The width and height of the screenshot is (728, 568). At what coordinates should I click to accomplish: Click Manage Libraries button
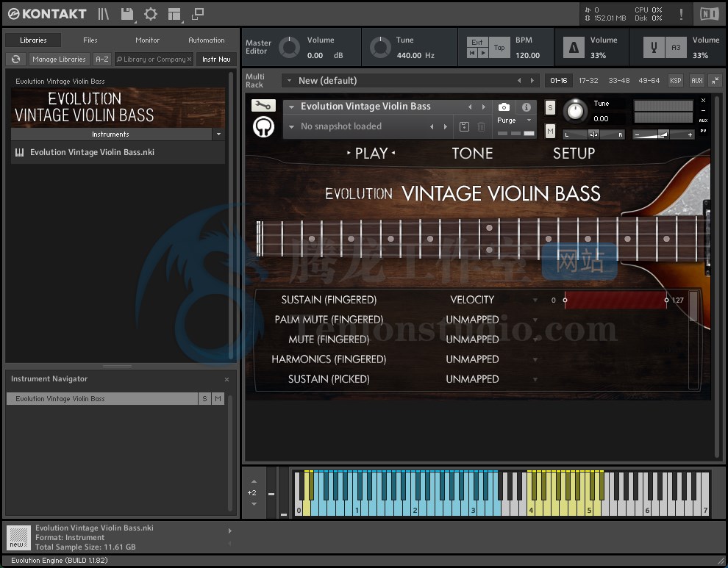pyautogui.click(x=59, y=60)
